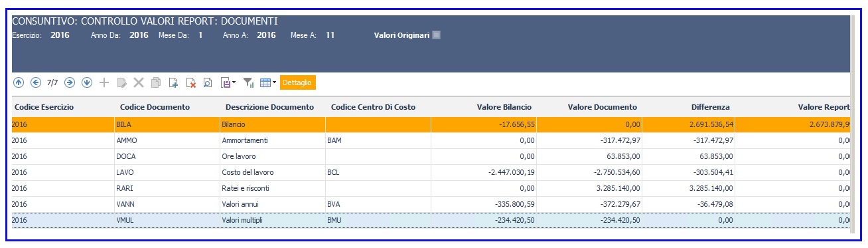
Task: Click the edit document pencil icon
Action: click(121, 82)
